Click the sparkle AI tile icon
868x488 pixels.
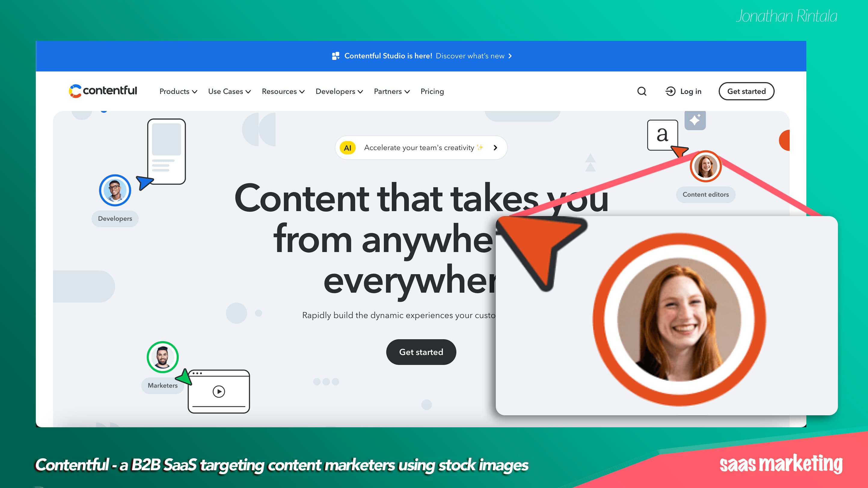(695, 120)
